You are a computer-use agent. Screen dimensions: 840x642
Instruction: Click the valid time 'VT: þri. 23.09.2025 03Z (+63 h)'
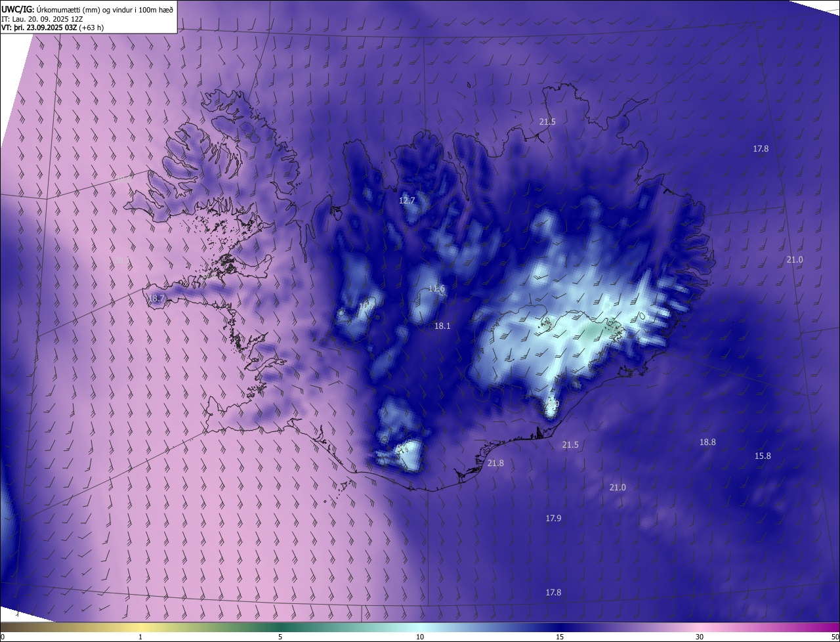[x=52, y=28]
